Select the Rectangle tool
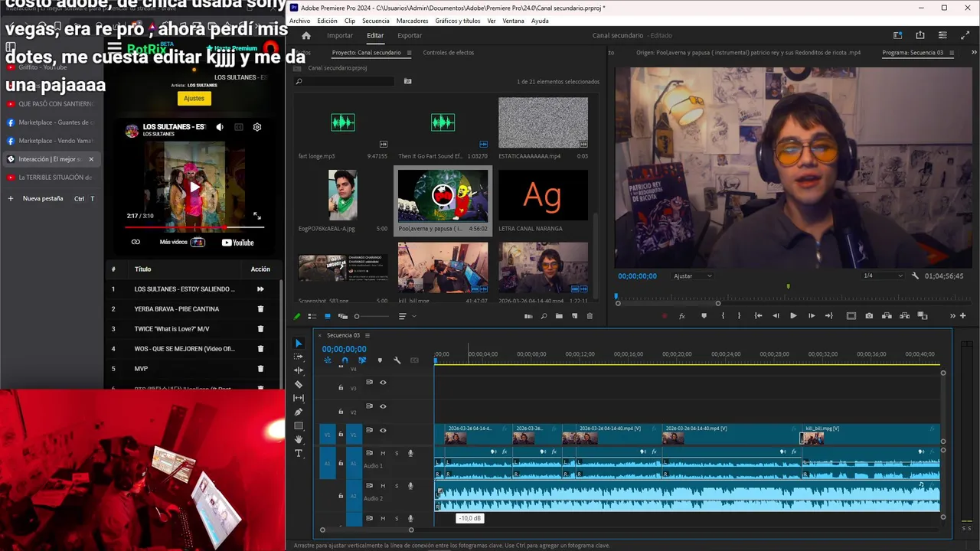Screen dimensions: 980x551 tap(299, 425)
